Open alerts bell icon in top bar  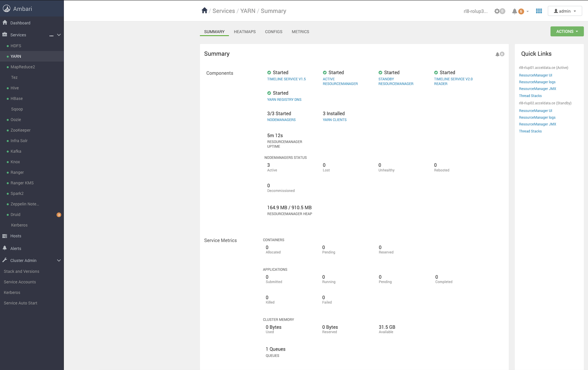[514, 11]
